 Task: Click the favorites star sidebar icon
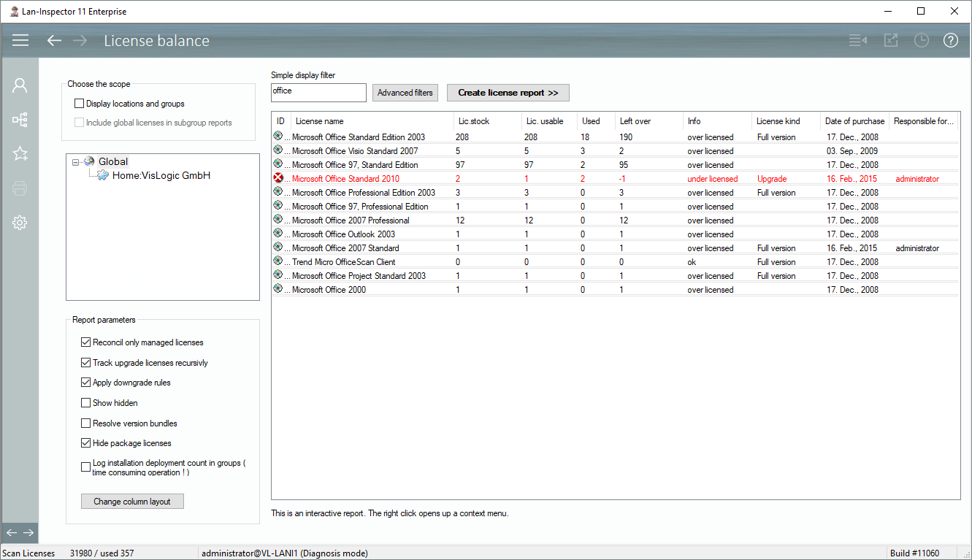(x=20, y=153)
